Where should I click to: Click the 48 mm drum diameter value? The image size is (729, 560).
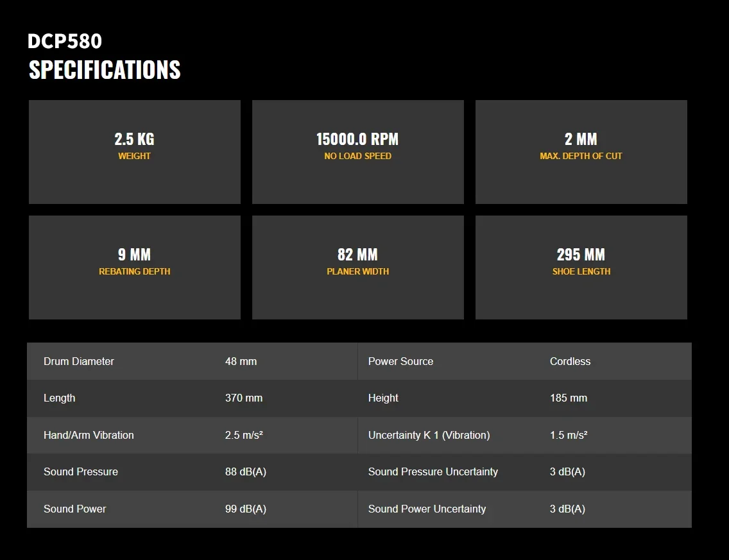click(241, 361)
